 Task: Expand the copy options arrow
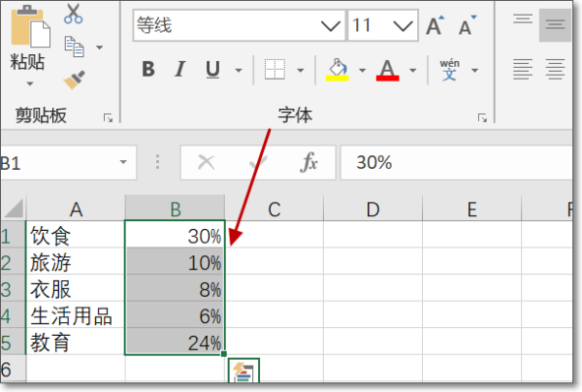click(x=99, y=48)
